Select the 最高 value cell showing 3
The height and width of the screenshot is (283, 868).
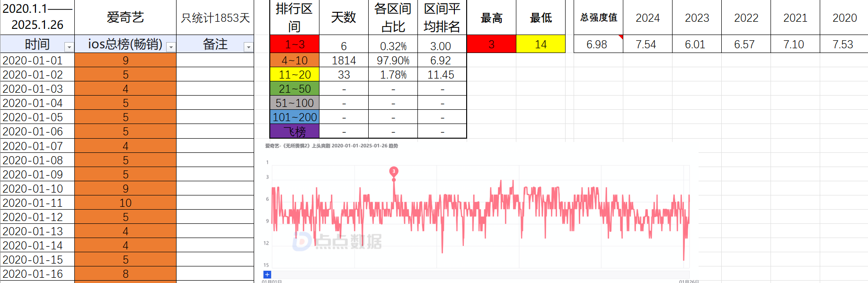point(491,44)
